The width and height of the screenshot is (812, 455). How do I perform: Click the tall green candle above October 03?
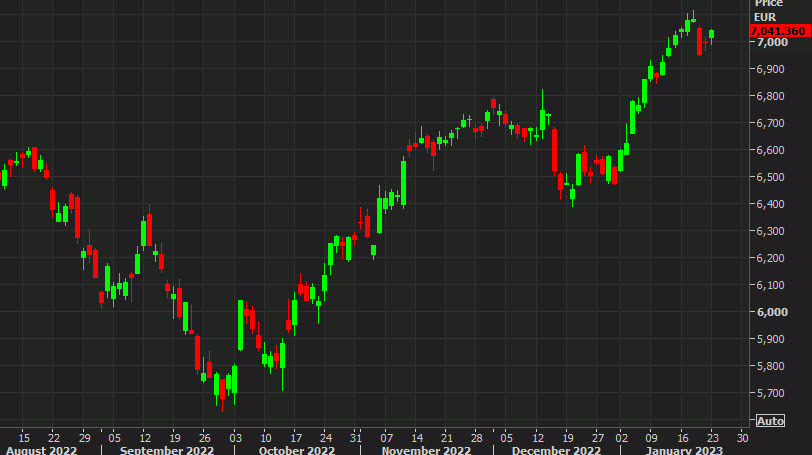tap(240, 325)
